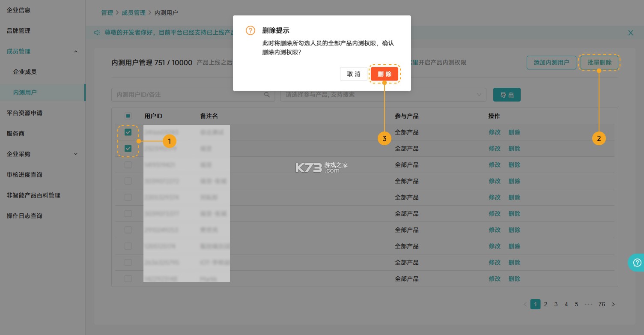This screenshot has width=644, height=335.
Task: Open the 参与产品 product filter dropdown
Action: [x=383, y=95]
